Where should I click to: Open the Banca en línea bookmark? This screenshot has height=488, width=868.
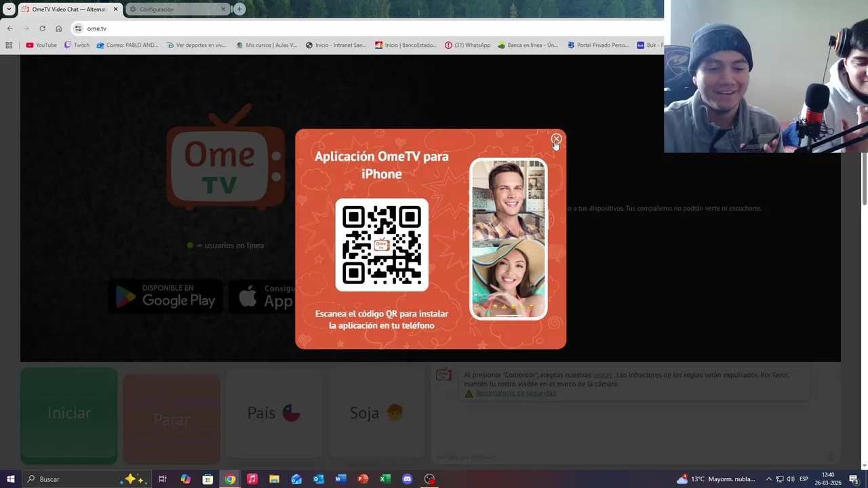pos(528,45)
